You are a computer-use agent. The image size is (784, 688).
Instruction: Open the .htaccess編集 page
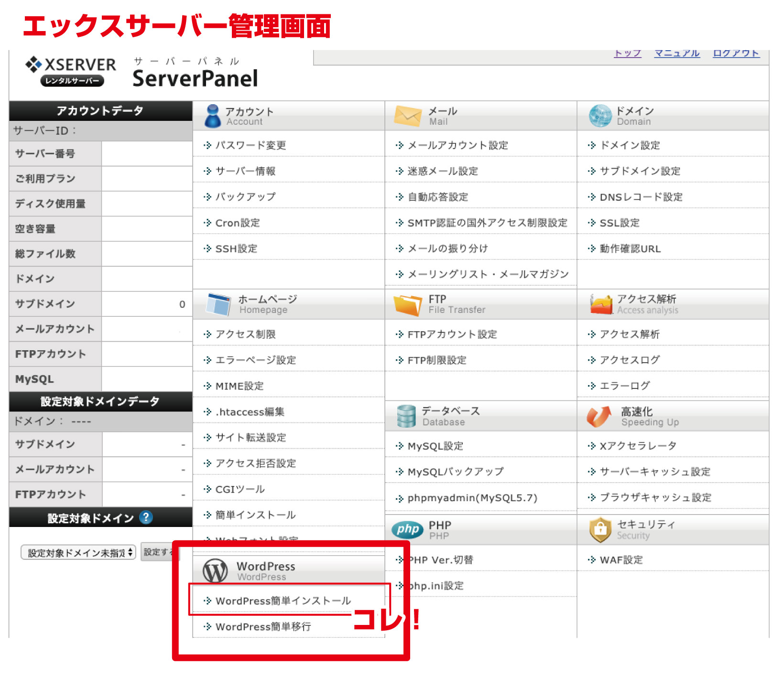tap(250, 412)
